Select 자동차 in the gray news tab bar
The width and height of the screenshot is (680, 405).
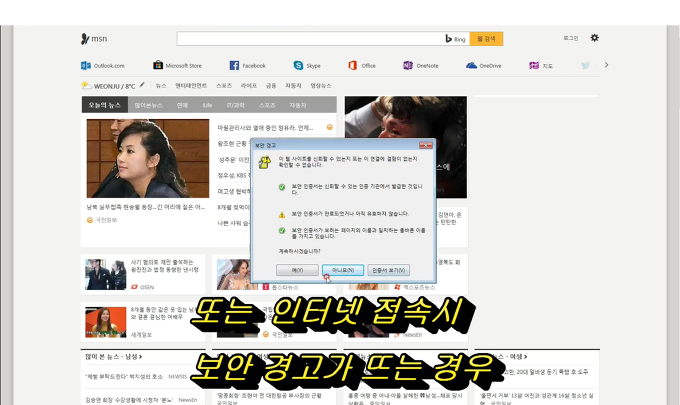click(298, 105)
